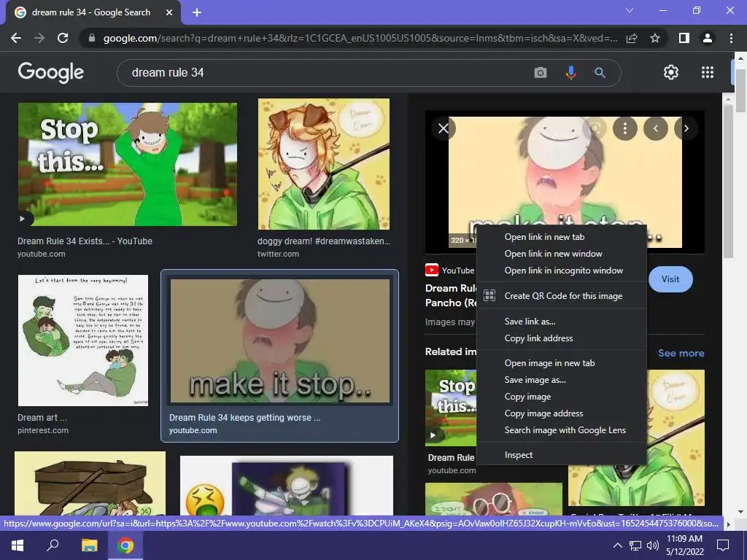Open Google quick settings gear
Screen dimensions: 747x560
(x=671, y=72)
